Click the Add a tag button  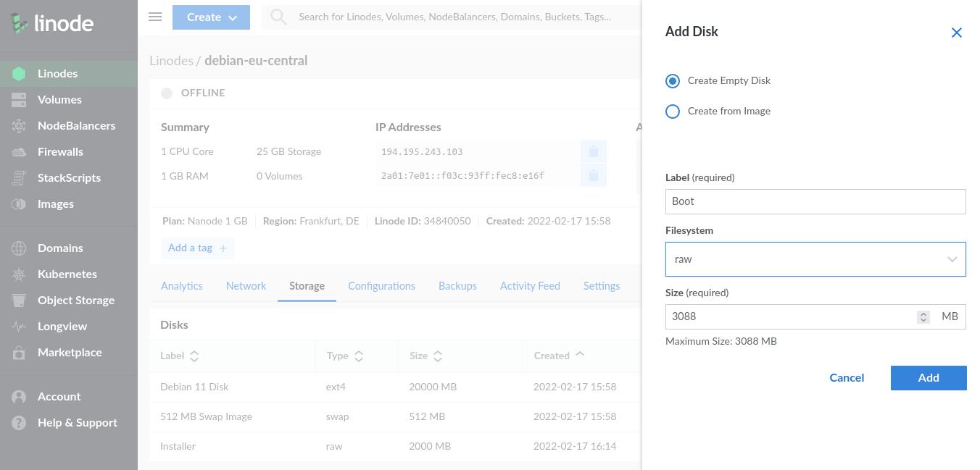click(x=197, y=248)
